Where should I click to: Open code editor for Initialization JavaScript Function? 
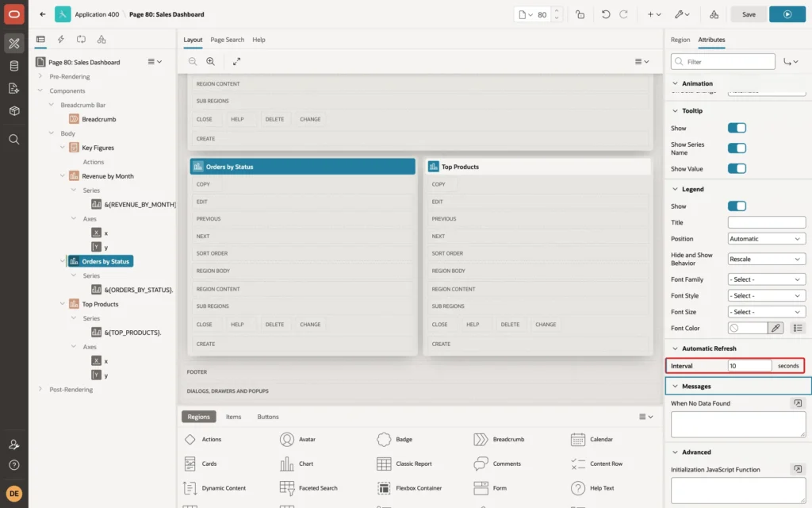[798, 469]
